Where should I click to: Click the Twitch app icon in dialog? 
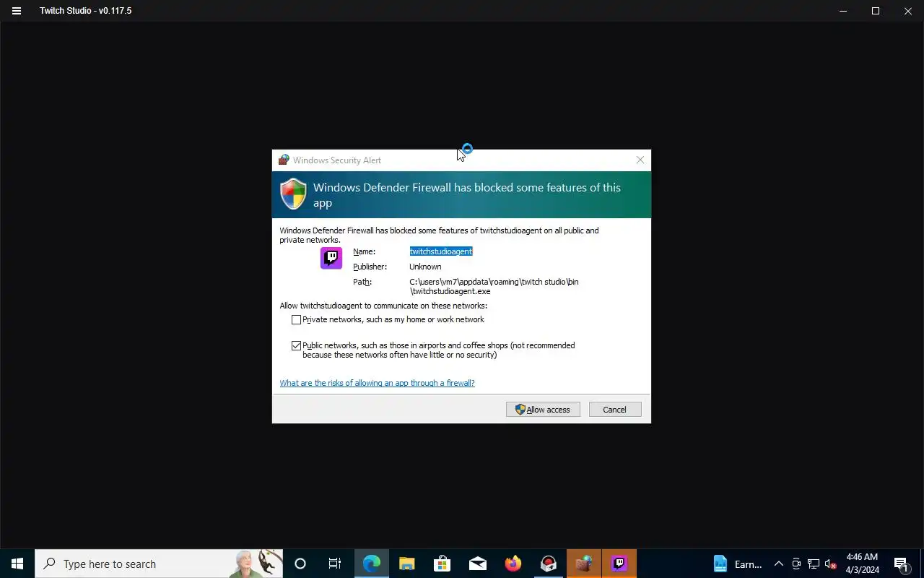click(x=331, y=258)
